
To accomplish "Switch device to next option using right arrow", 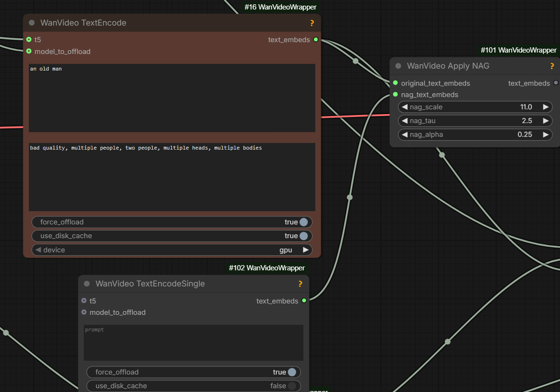I will click(x=306, y=249).
